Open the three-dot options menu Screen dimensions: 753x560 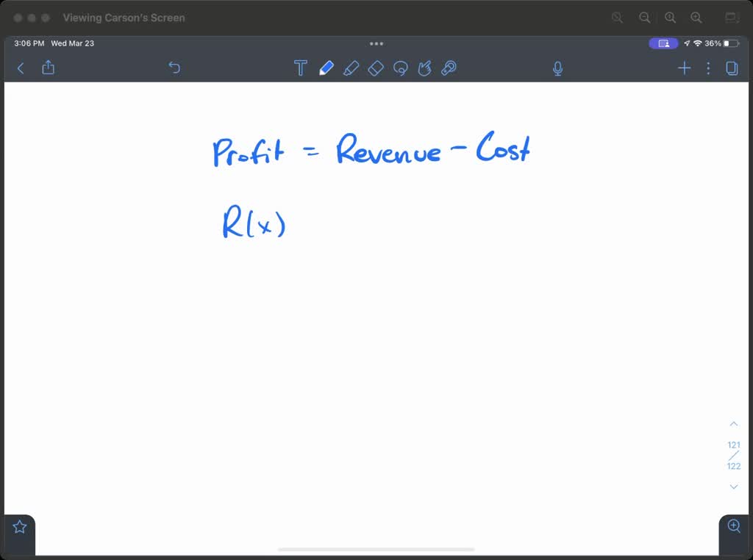[x=707, y=68]
